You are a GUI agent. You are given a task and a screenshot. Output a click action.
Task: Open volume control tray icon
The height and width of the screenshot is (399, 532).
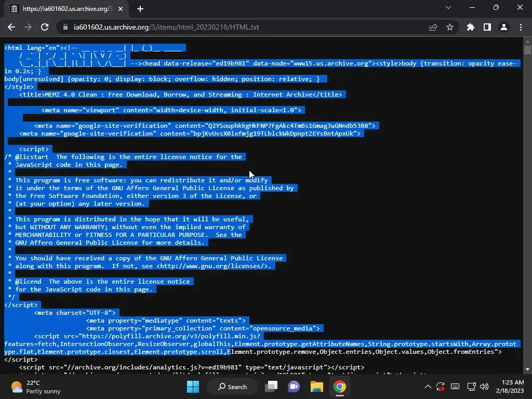[484, 387]
